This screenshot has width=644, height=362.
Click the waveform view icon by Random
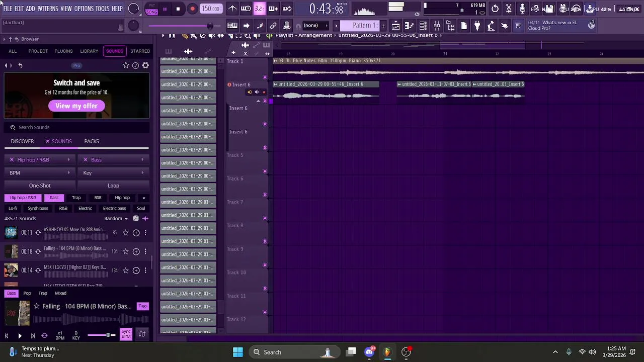[145, 219]
